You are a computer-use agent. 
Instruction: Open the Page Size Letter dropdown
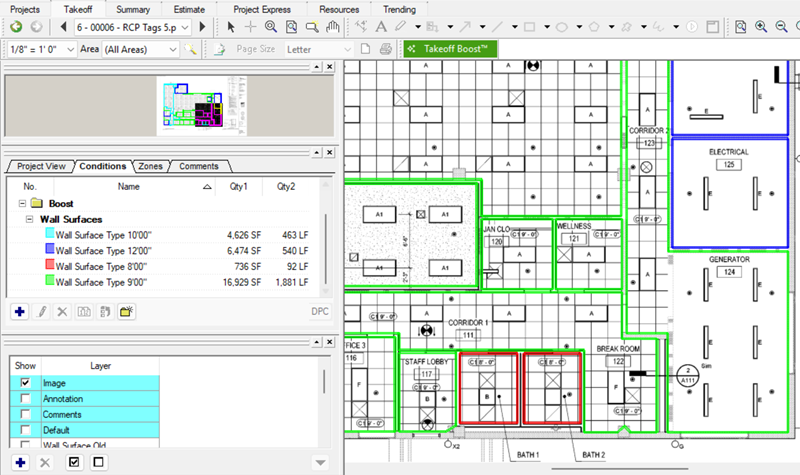(x=318, y=49)
